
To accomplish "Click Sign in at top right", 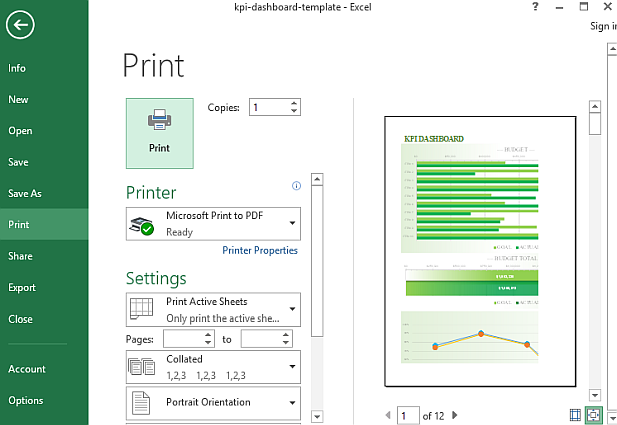I will (x=603, y=26).
